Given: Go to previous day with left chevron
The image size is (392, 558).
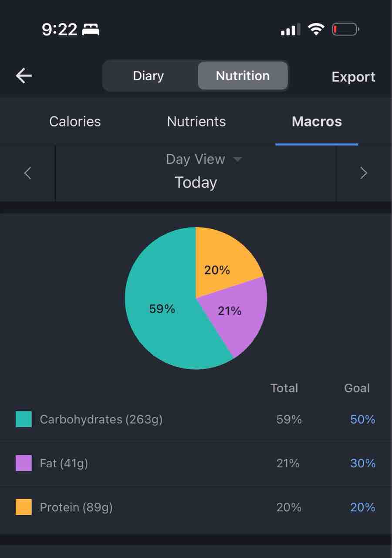Looking at the screenshot, I should coord(27,173).
